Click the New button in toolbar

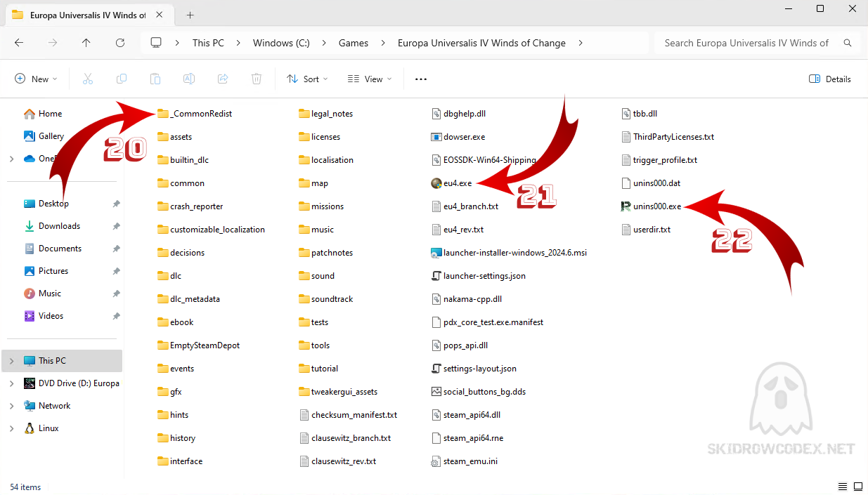pos(36,79)
